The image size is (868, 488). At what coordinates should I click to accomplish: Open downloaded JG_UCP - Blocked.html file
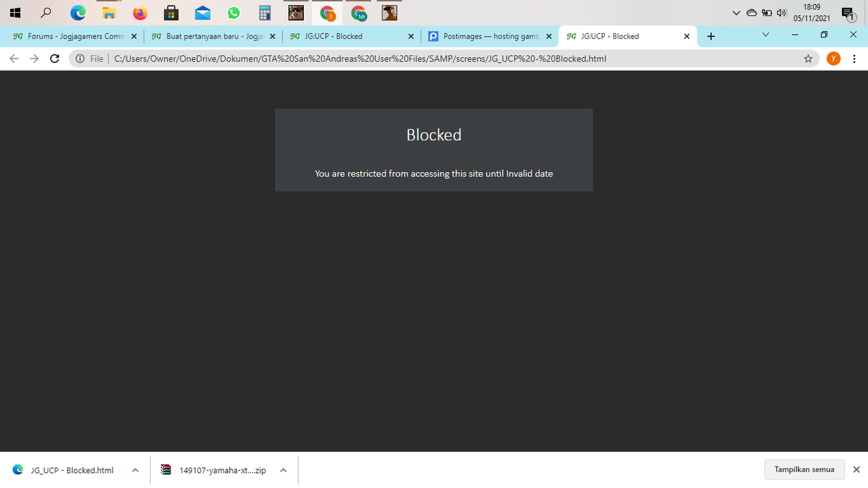click(64, 470)
